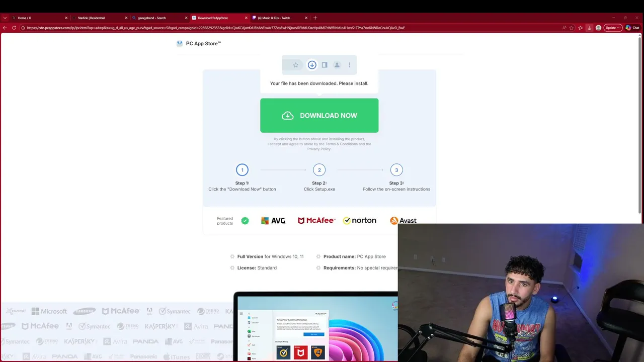Click the Avast featured product logo

tap(403, 221)
